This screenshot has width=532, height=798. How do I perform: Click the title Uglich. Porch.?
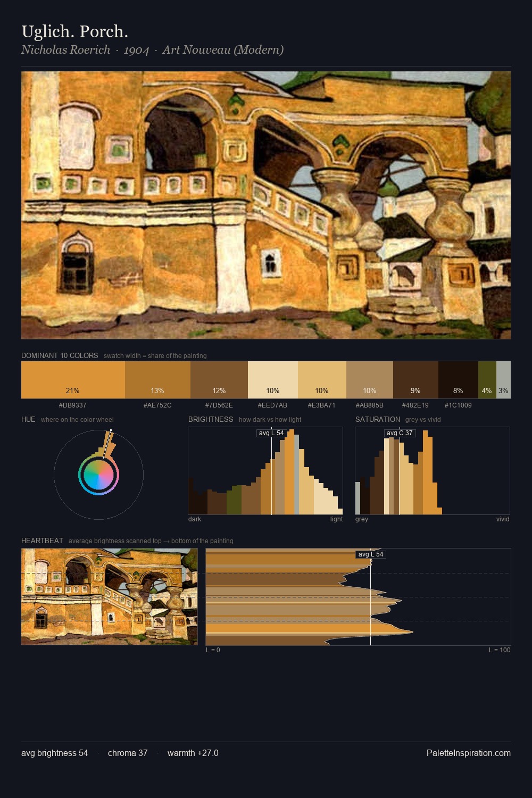tap(75, 31)
